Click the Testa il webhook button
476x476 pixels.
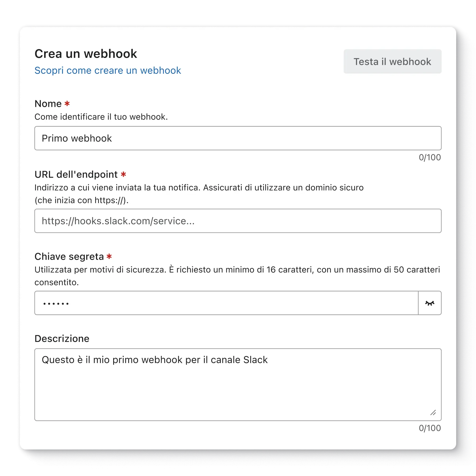point(392,61)
